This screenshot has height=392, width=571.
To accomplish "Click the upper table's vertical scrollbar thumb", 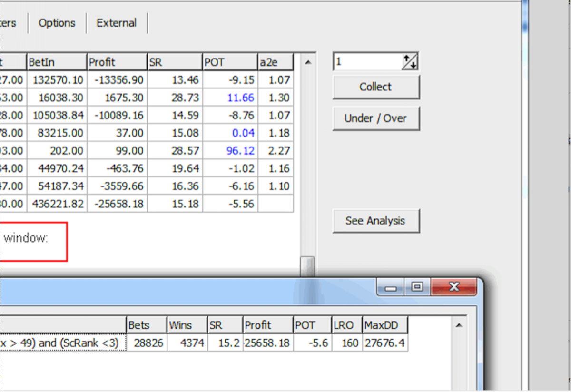I will 308,265.
